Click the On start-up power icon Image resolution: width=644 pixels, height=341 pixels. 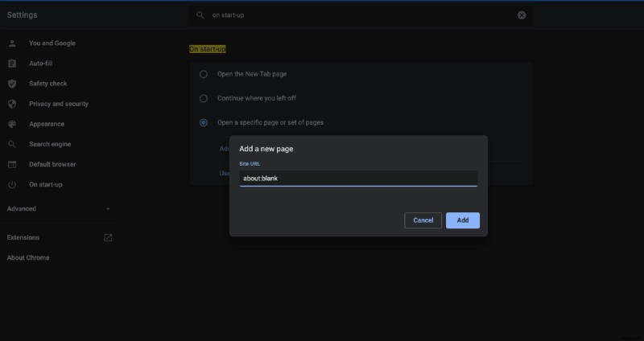[12, 185]
